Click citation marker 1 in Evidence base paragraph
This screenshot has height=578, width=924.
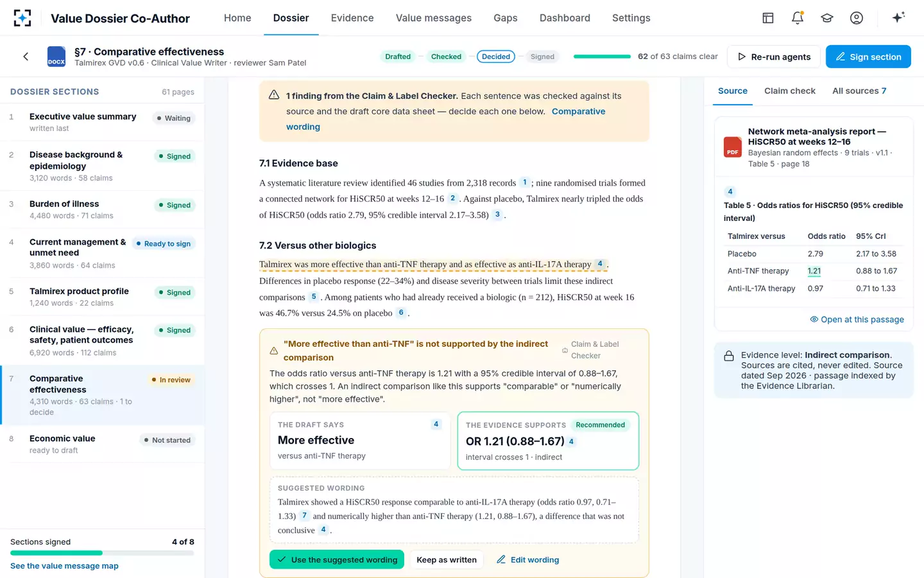pyautogui.click(x=525, y=182)
